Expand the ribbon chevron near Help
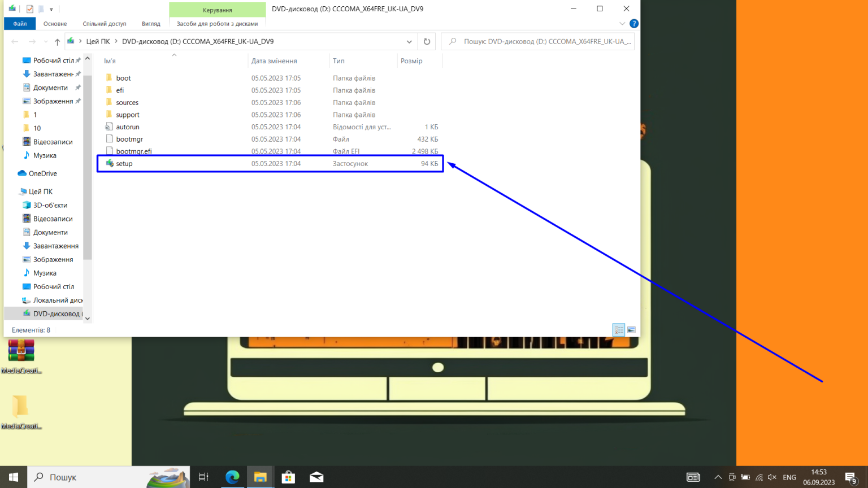Image resolution: width=868 pixels, height=488 pixels. coord(622,24)
